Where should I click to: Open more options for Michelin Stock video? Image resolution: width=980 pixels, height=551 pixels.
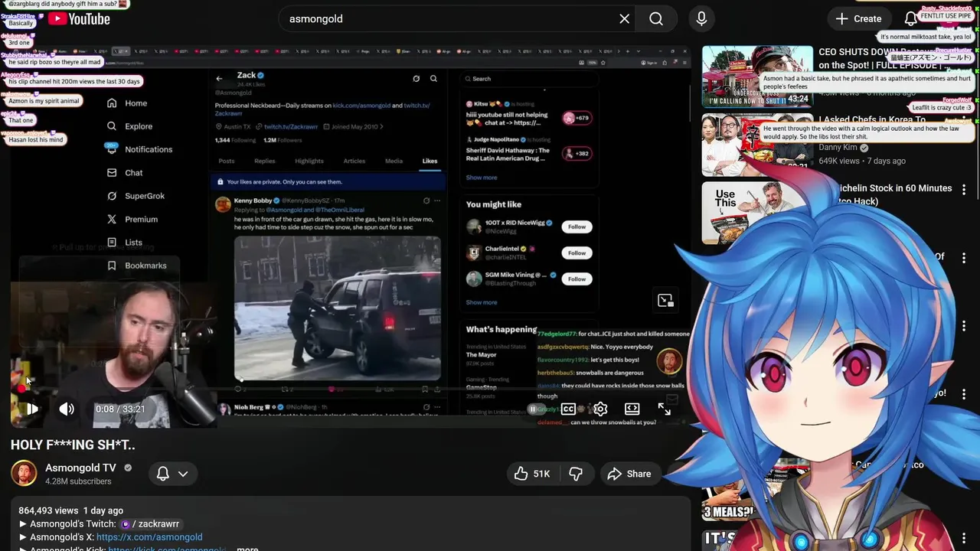pos(964,189)
